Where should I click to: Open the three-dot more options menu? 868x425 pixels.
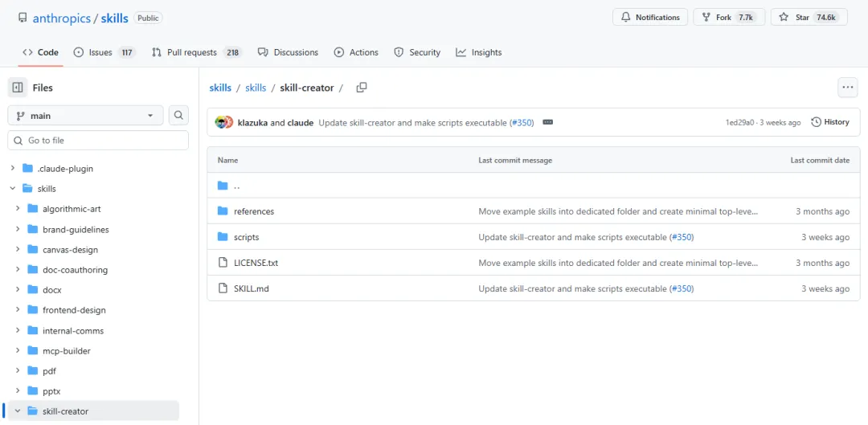click(x=847, y=88)
